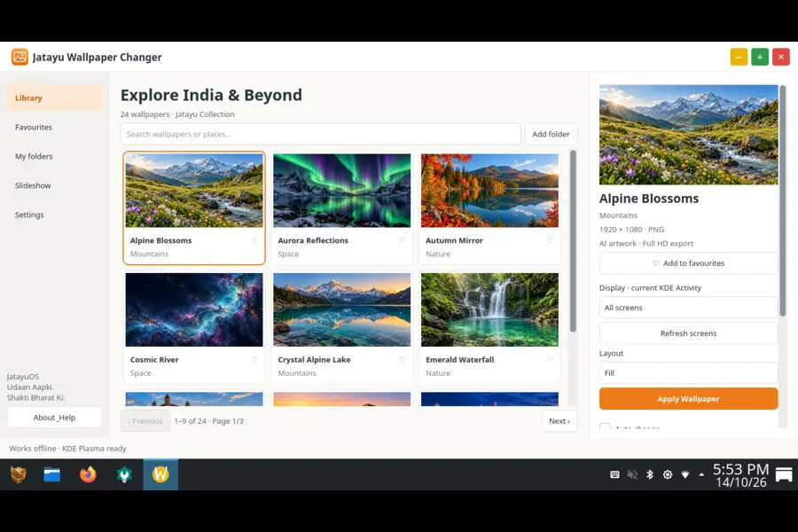
Task: Maximize the window with green plus button
Action: [760, 57]
